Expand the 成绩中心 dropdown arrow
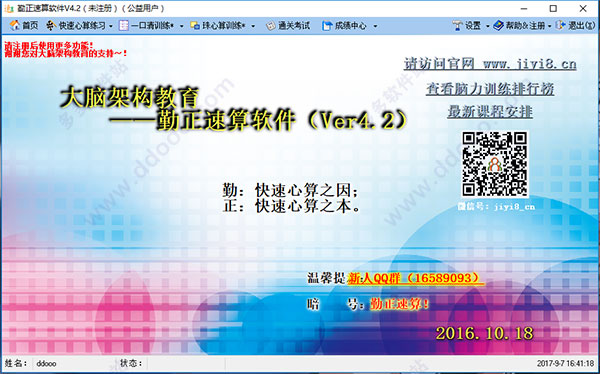 pos(375,26)
